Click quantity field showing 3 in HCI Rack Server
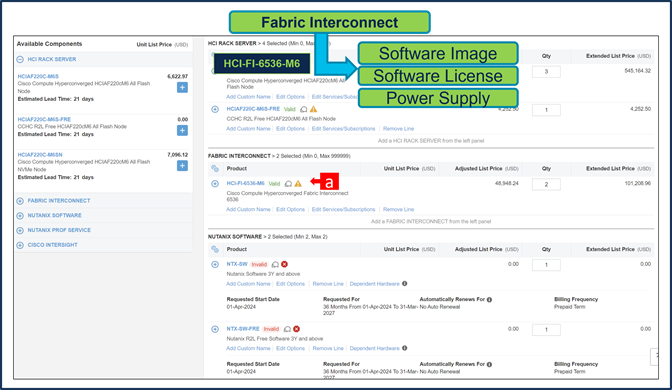The height and width of the screenshot is (390, 672). [546, 72]
